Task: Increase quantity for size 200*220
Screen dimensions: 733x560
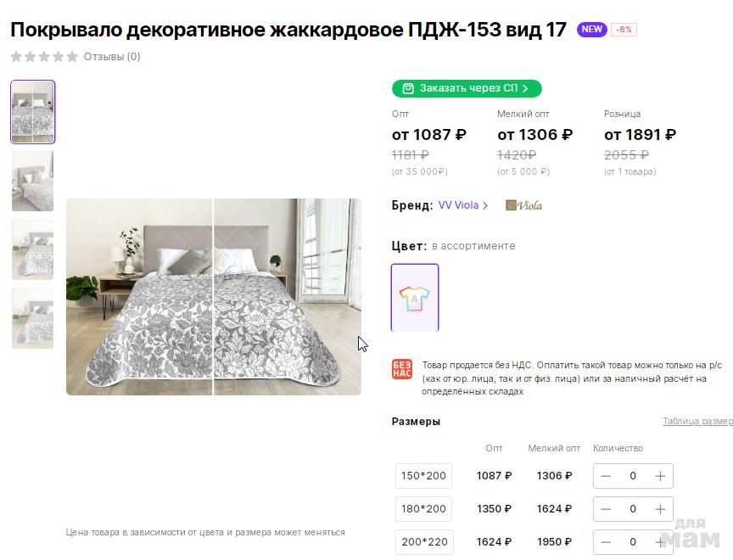Action: (x=660, y=542)
